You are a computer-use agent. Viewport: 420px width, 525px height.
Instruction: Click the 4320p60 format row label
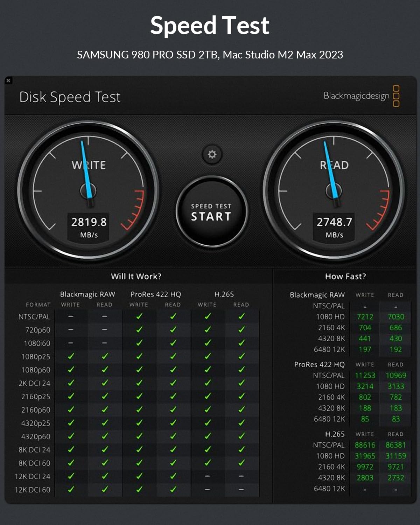(x=36, y=436)
